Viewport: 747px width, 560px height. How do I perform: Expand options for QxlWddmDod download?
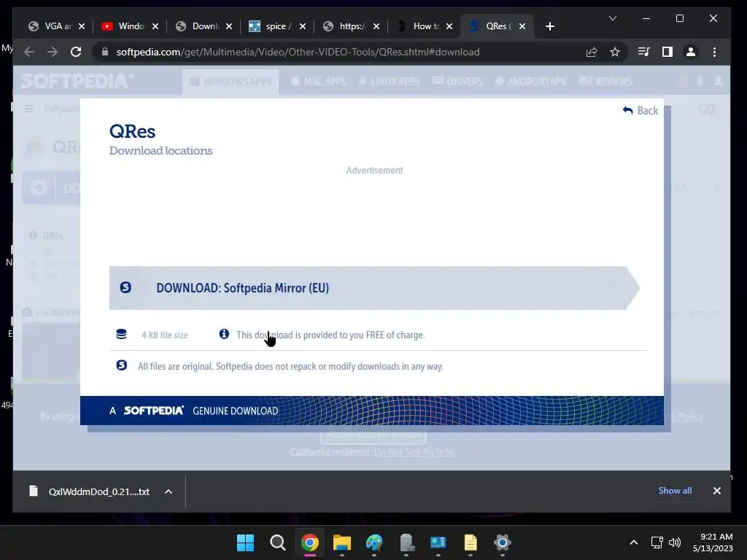tap(169, 491)
